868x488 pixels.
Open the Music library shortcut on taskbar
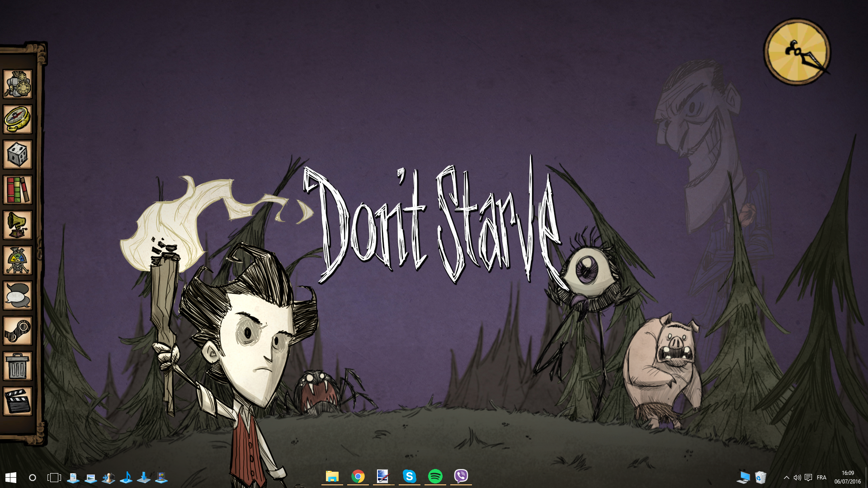pyautogui.click(x=126, y=478)
